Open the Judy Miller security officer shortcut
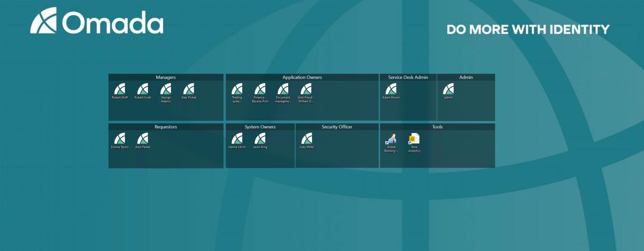This screenshot has width=644, height=251. [x=307, y=141]
